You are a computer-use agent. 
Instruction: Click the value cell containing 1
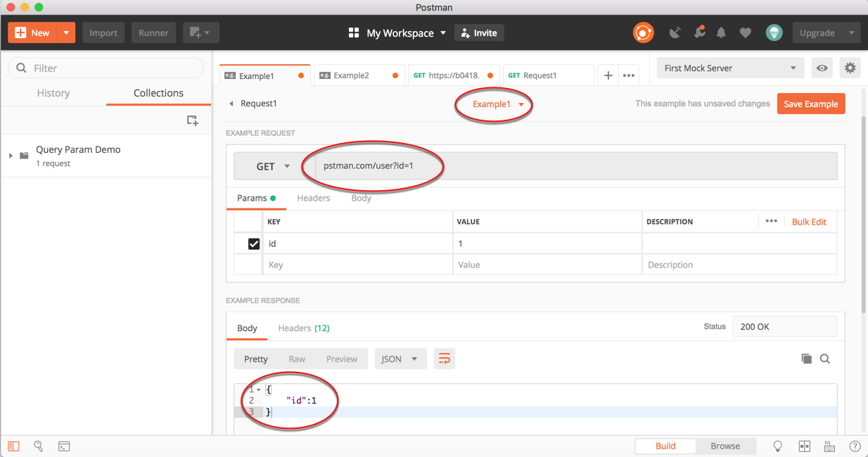[547, 244]
